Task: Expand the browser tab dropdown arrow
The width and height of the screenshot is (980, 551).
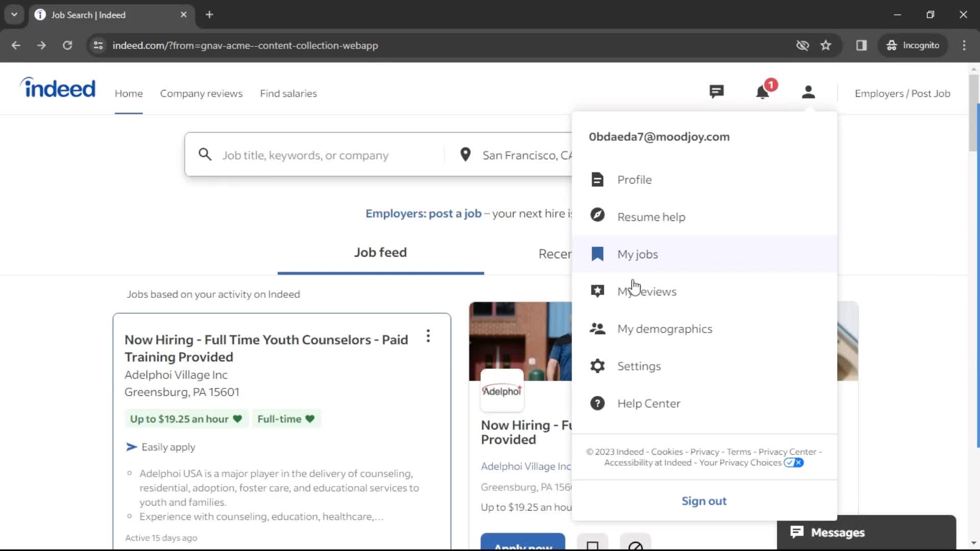Action: click(x=14, y=15)
